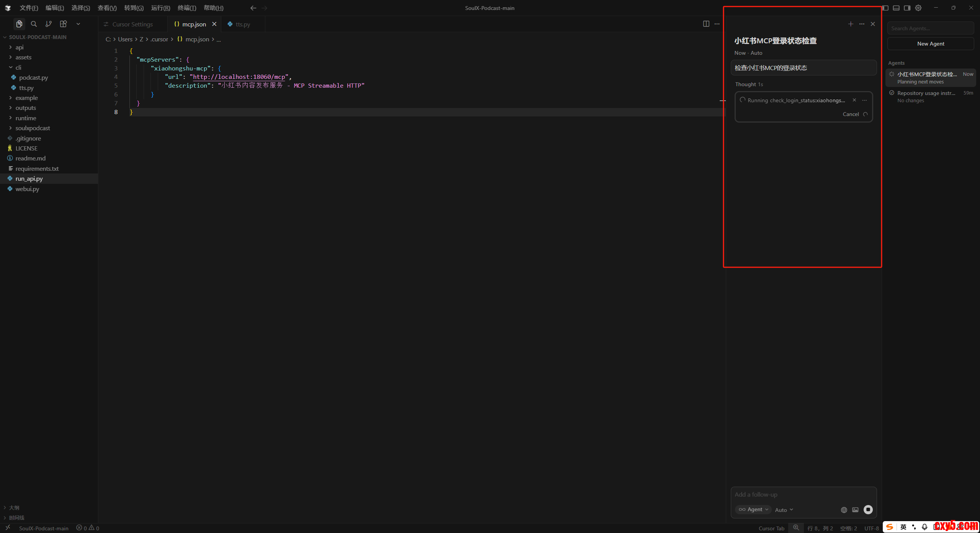This screenshot has width=980, height=533.
Task: Expand the soulxpodcast folder
Action: pyautogui.click(x=32, y=128)
